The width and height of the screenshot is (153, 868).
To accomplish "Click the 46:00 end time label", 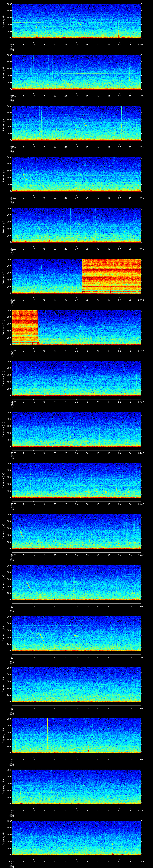I will click(x=141, y=96).
